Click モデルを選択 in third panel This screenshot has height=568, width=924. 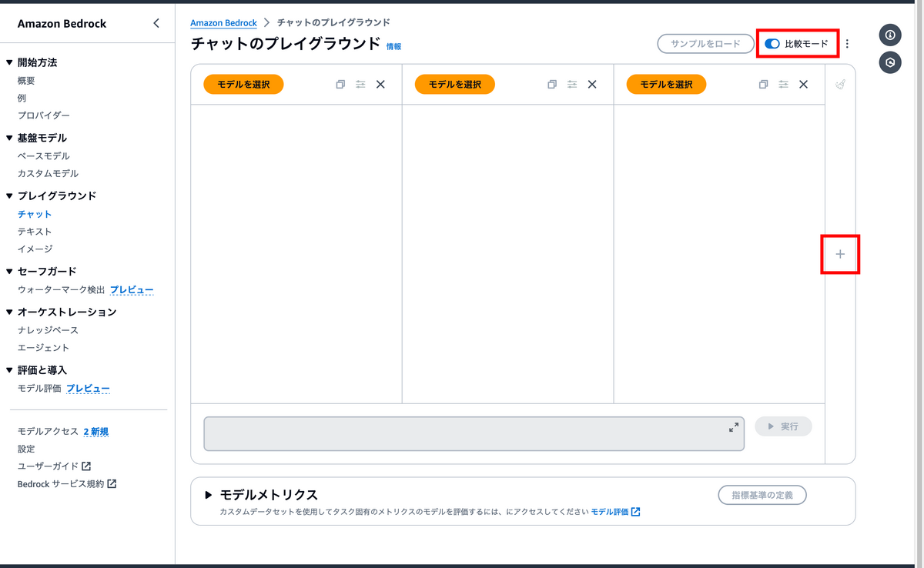666,85
